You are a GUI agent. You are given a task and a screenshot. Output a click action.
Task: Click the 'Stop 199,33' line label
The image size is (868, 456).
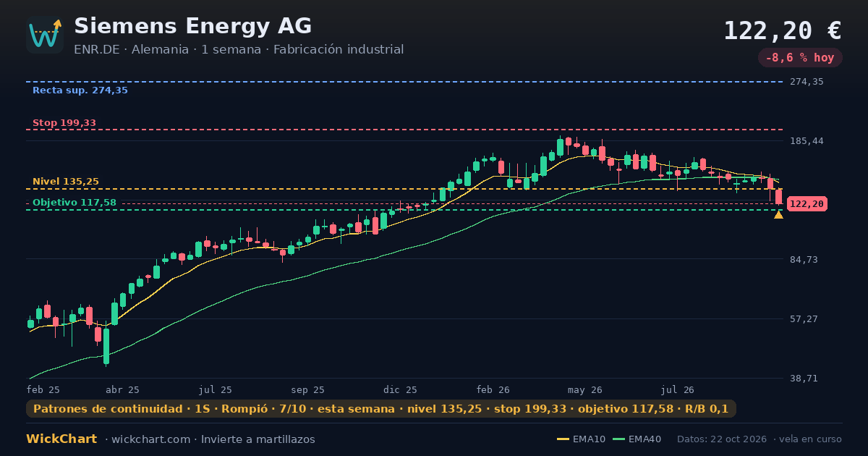(64, 123)
